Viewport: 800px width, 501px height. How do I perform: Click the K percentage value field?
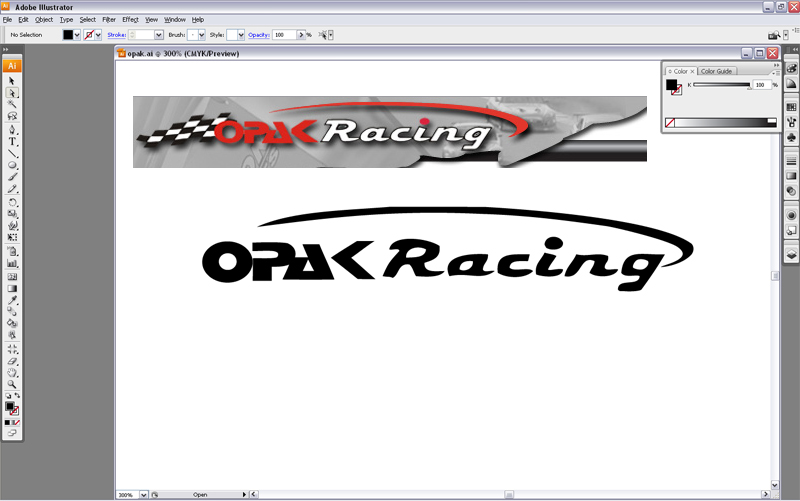click(761, 85)
